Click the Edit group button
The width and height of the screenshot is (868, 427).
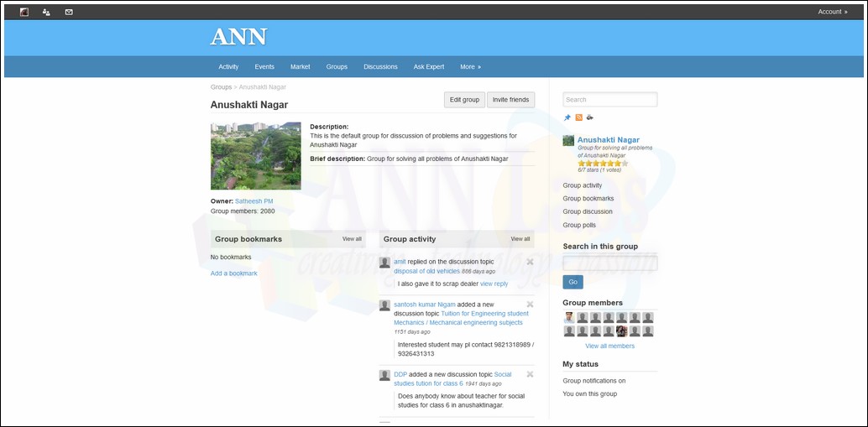[x=464, y=100]
